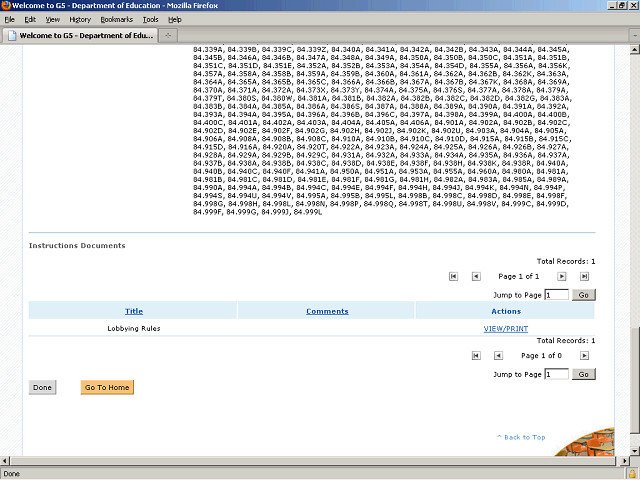Jump to last page in top pagination

click(x=585, y=275)
